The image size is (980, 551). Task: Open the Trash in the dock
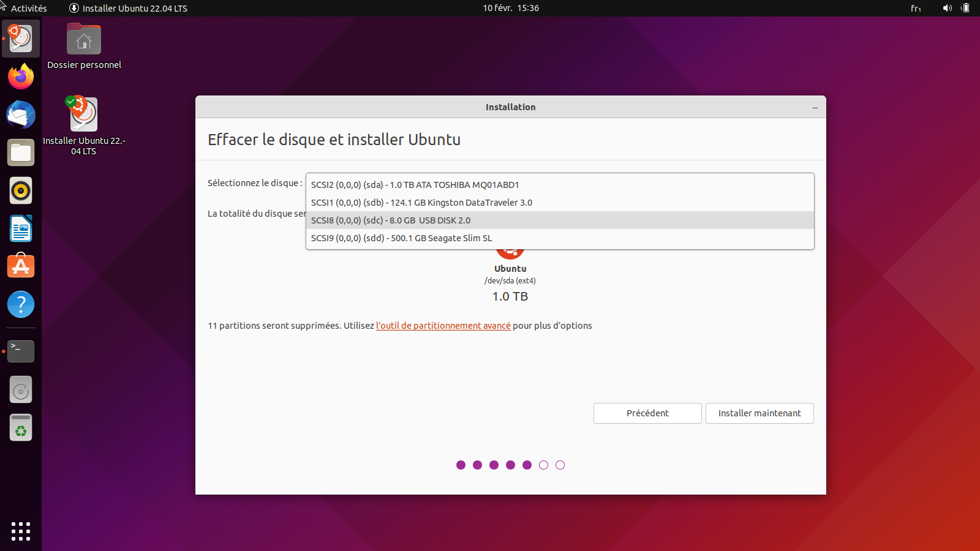tap(21, 428)
